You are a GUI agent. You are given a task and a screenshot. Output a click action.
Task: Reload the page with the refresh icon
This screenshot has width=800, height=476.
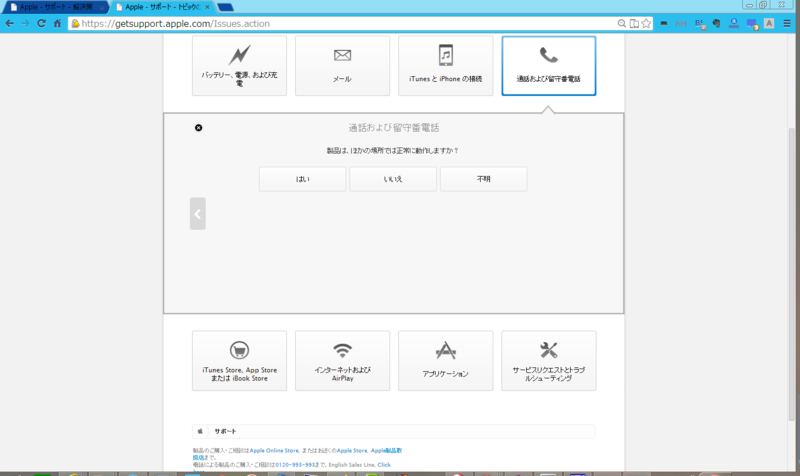coord(41,23)
